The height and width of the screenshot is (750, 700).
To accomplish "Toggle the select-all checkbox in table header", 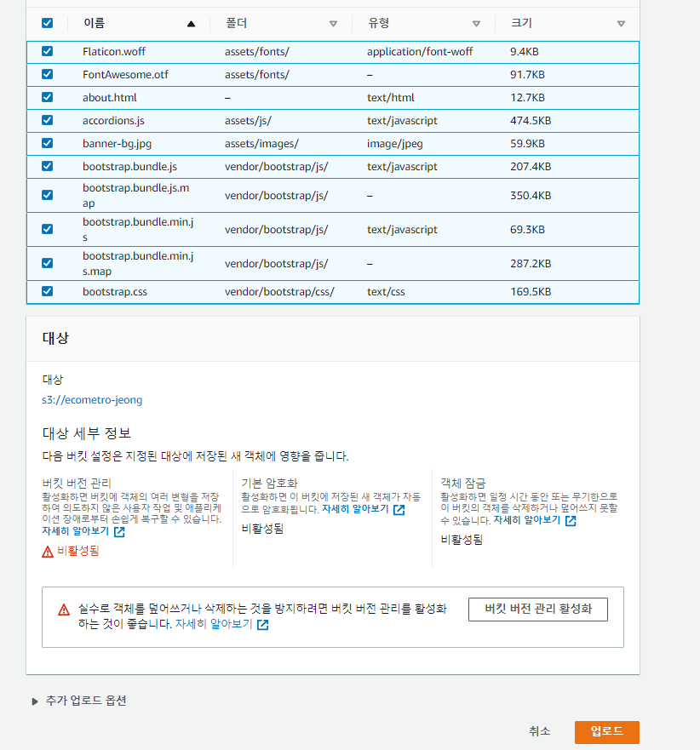I will (47, 23).
